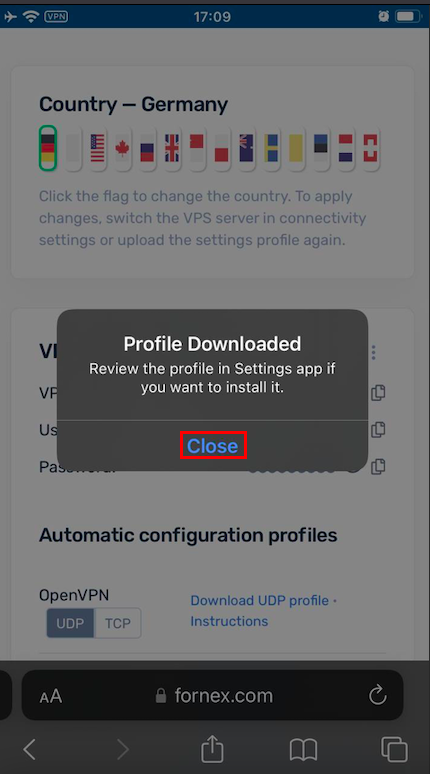
Task: Tap the fornex.com address field
Action: coord(213,696)
